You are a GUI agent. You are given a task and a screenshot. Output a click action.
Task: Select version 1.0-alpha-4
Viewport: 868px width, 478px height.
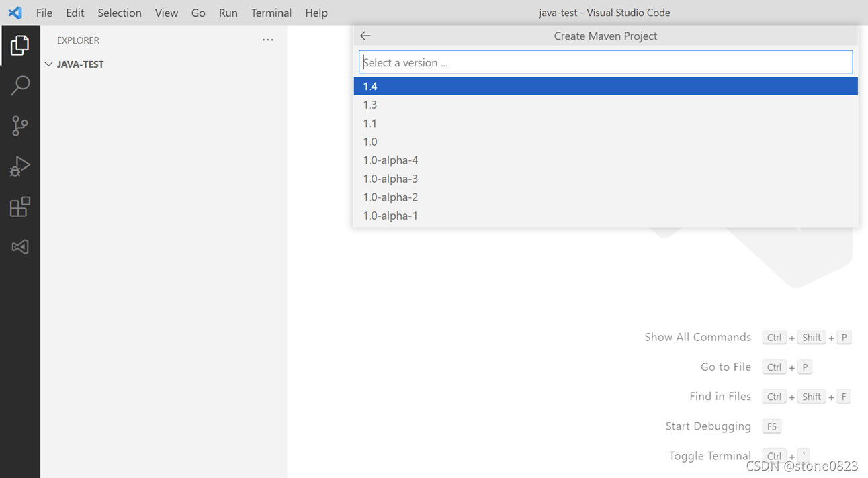(605, 160)
